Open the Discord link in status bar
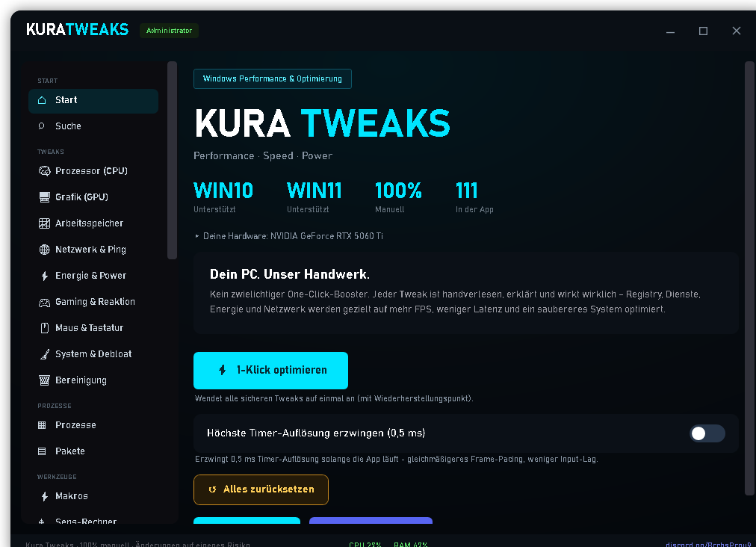This screenshot has height=547, width=756. (x=708, y=544)
